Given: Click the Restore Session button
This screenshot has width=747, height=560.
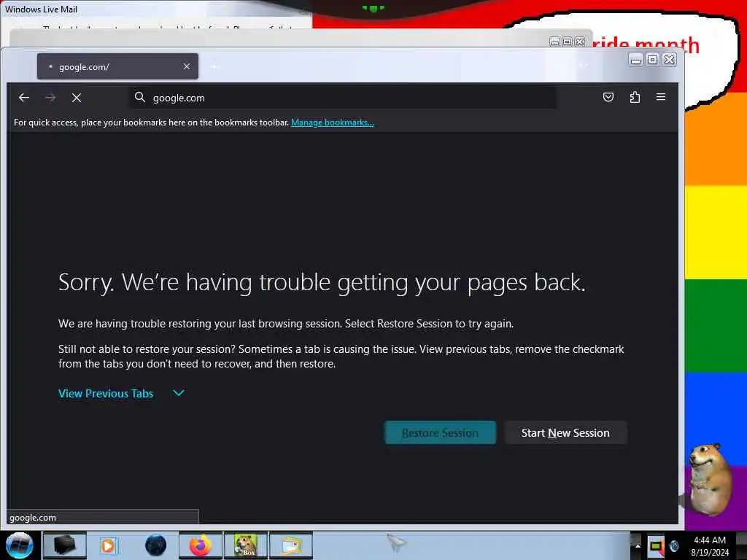Looking at the screenshot, I should coord(440,432).
